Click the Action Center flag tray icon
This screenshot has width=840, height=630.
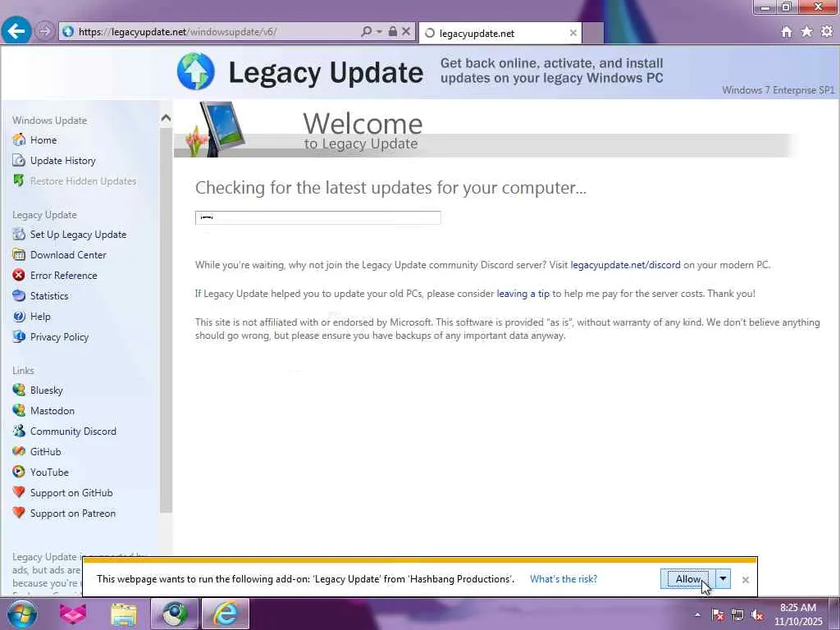(x=718, y=615)
